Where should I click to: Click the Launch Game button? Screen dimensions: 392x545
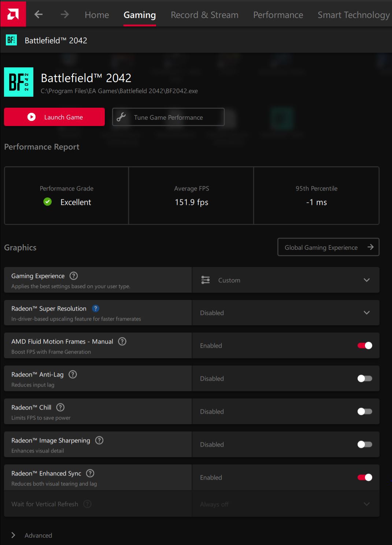click(54, 117)
